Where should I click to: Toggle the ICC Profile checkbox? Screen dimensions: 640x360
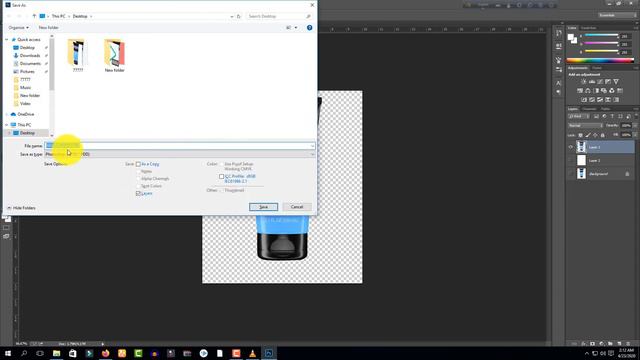pos(222,177)
